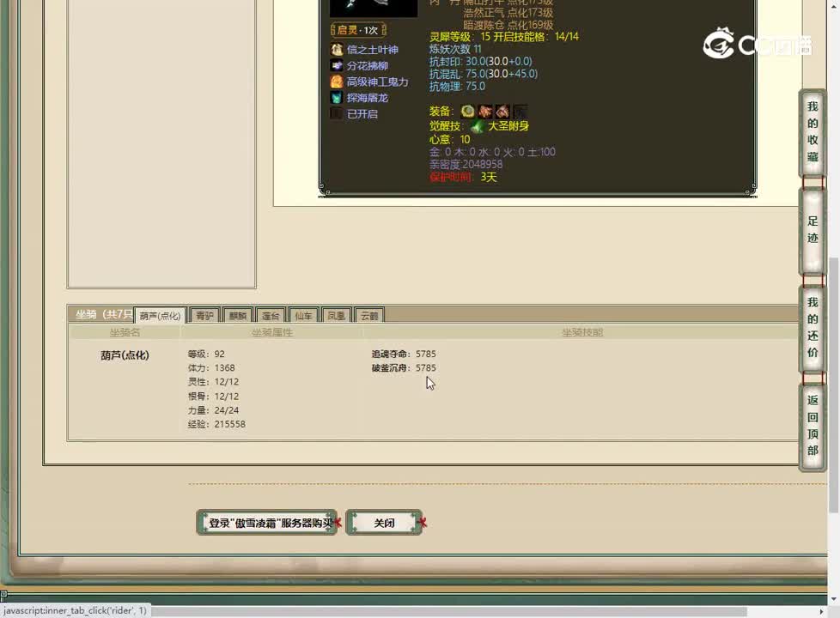Screen dimensions: 840x618
Task: Click 信之土叶神 skill name
Action: [372, 50]
